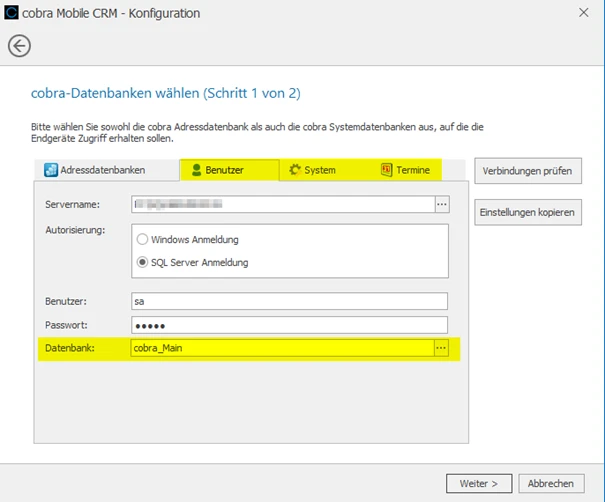Click the 'Passwort:' label
605x502 pixels.
tap(66, 325)
